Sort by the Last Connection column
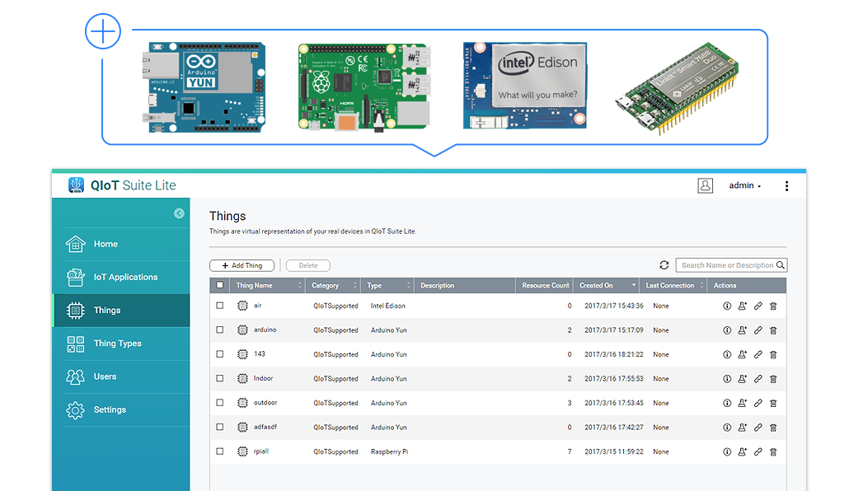 (x=673, y=286)
